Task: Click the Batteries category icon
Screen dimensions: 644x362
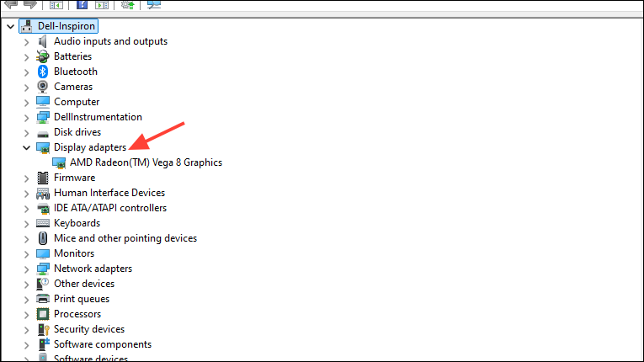Action: point(43,56)
